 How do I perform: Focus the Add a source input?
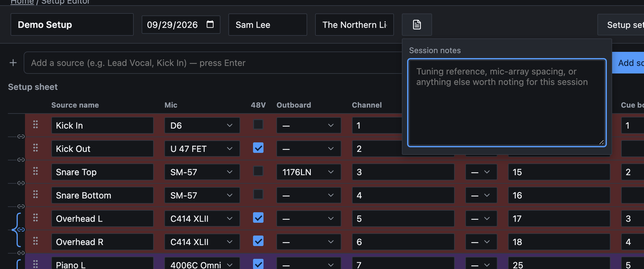(213, 63)
